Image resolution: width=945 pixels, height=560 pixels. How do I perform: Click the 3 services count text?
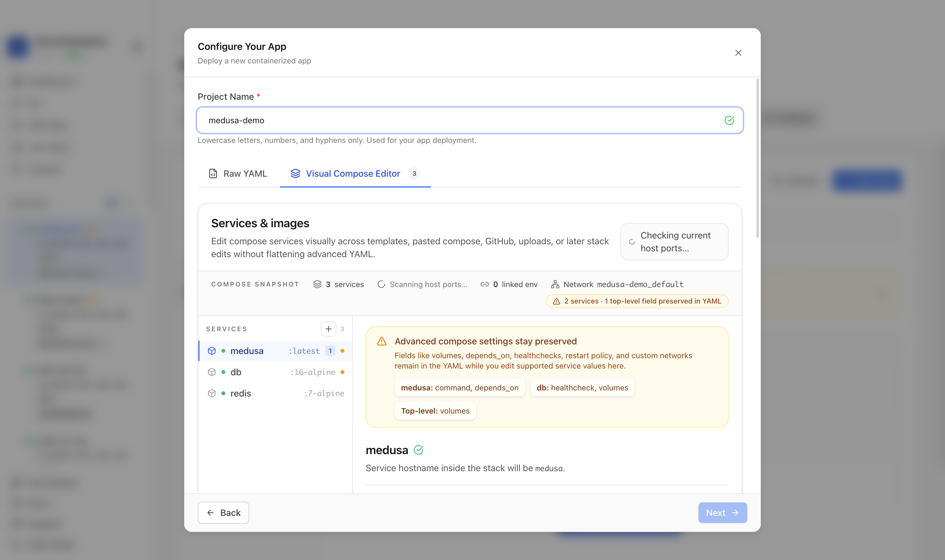tap(345, 284)
